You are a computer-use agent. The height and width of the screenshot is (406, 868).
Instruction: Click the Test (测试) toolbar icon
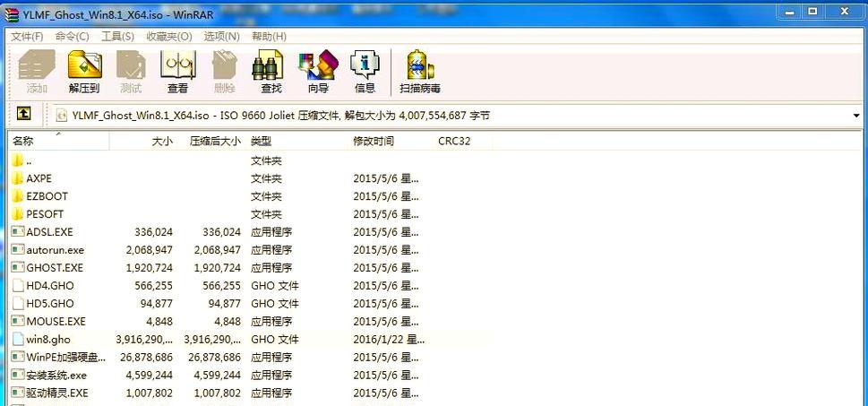click(x=131, y=65)
